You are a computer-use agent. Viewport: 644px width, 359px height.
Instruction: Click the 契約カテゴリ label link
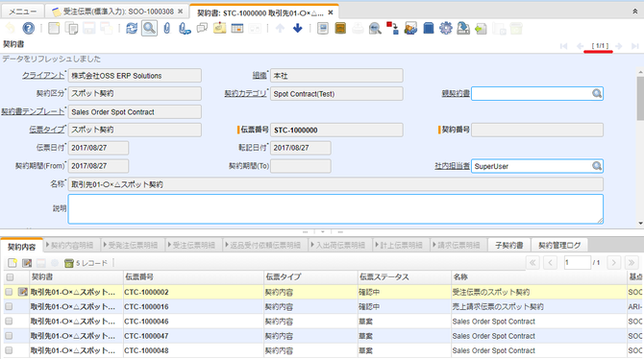coord(246,93)
